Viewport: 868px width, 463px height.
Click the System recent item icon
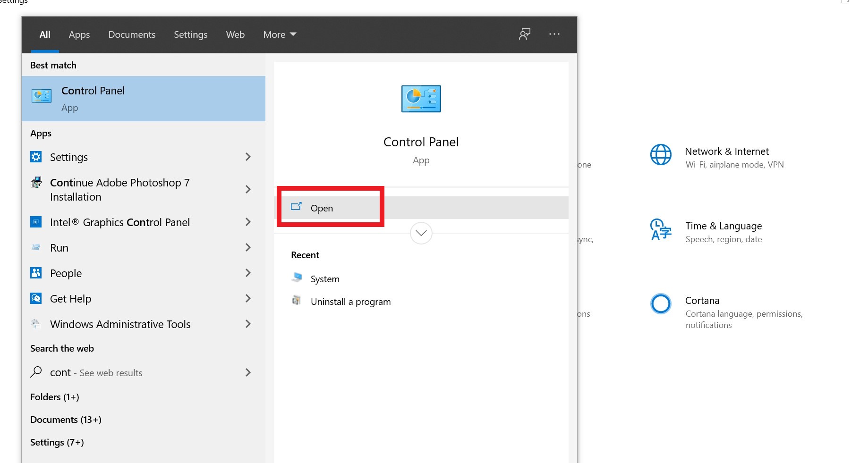[297, 278]
